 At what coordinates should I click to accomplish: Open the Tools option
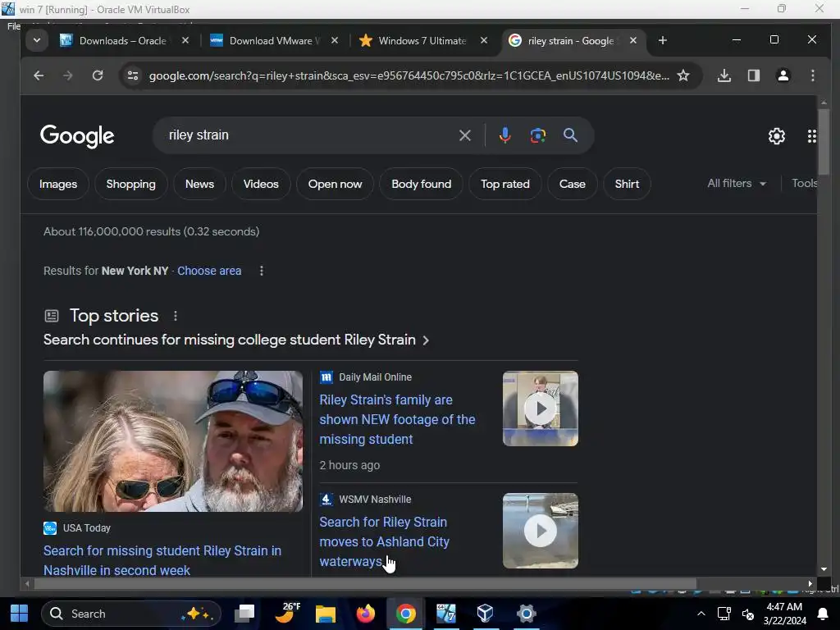pyautogui.click(x=804, y=183)
